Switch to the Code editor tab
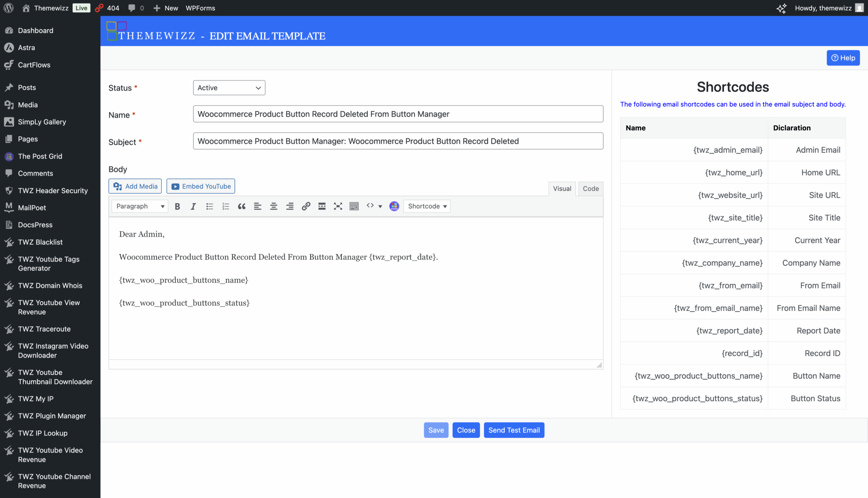The image size is (868, 498). click(590, 189)
